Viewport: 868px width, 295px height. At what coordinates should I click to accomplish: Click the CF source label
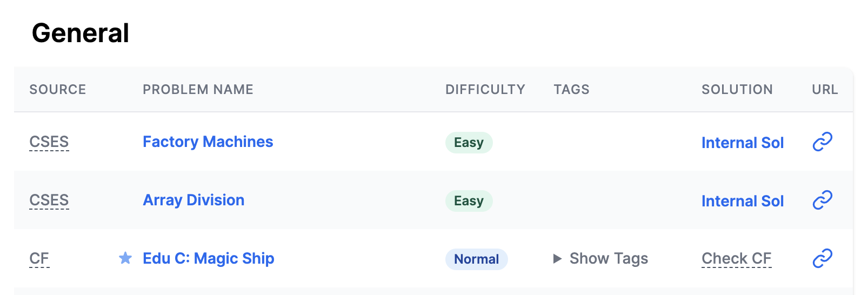tap(39, 259)
